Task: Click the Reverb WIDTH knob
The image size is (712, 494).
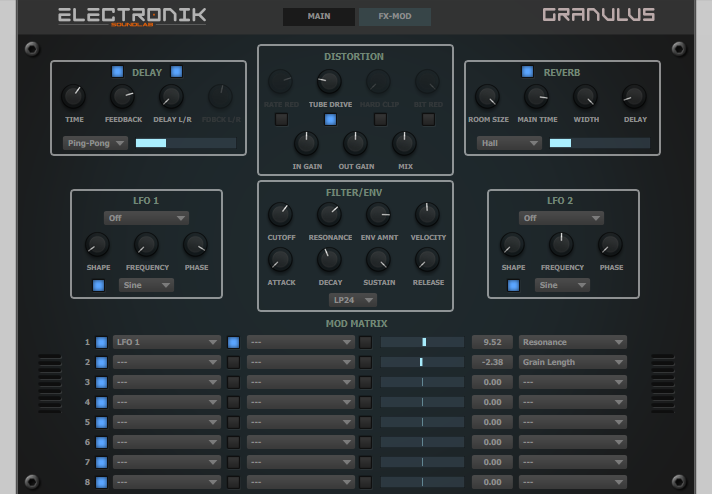Action: tap(586, 96)
